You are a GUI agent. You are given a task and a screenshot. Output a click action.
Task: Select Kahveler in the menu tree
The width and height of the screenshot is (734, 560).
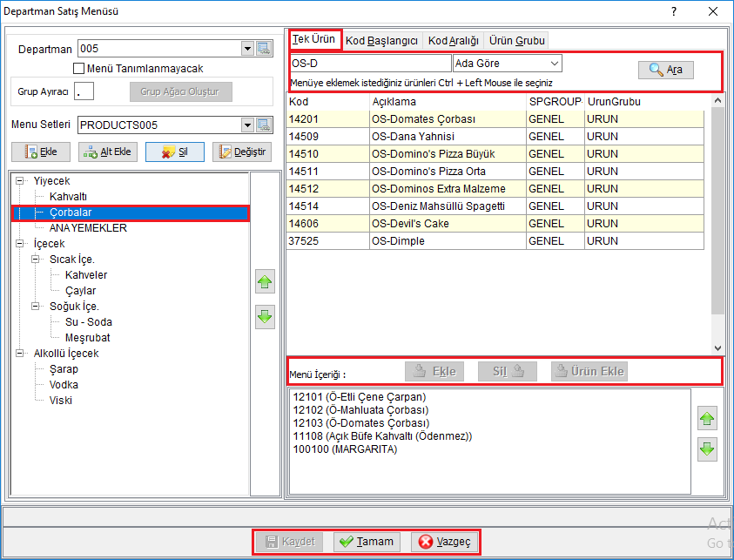[86, 275]
